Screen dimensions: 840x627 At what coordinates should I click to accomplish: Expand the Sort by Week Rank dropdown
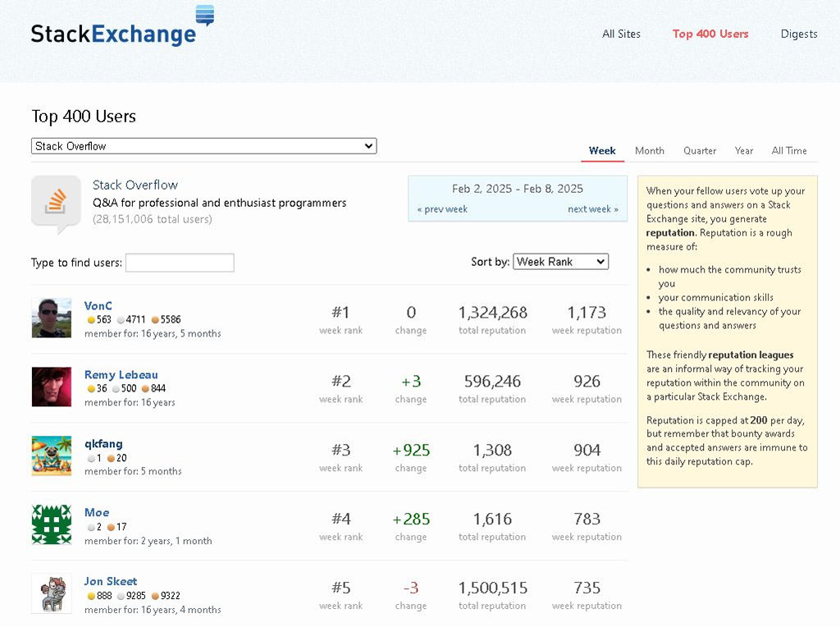pyautogui.click(x=561, y=262)
